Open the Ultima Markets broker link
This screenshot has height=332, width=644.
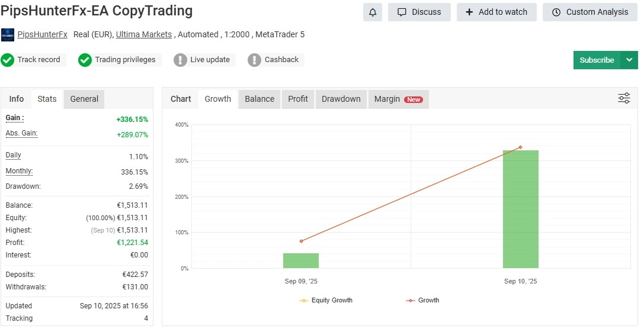click(144, 34)
